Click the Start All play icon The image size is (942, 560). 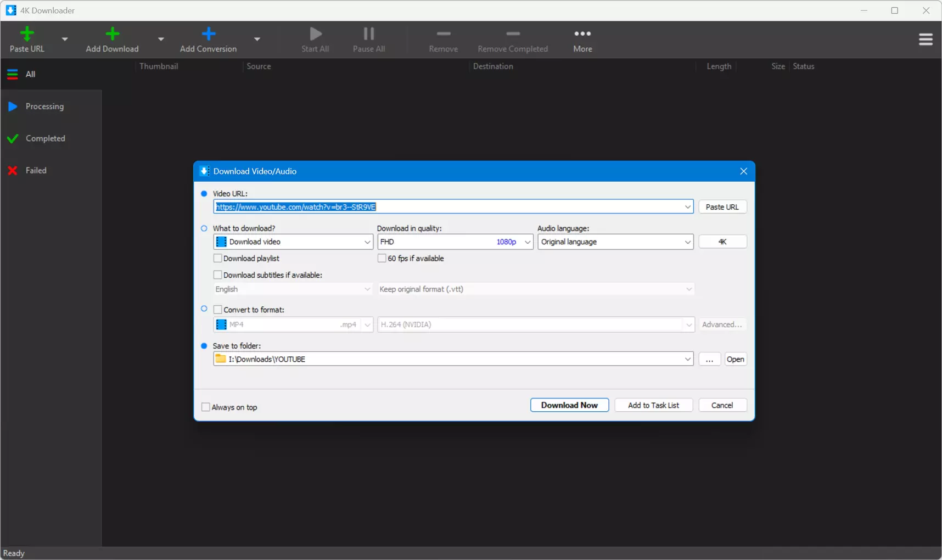click(x=316, y=33)
